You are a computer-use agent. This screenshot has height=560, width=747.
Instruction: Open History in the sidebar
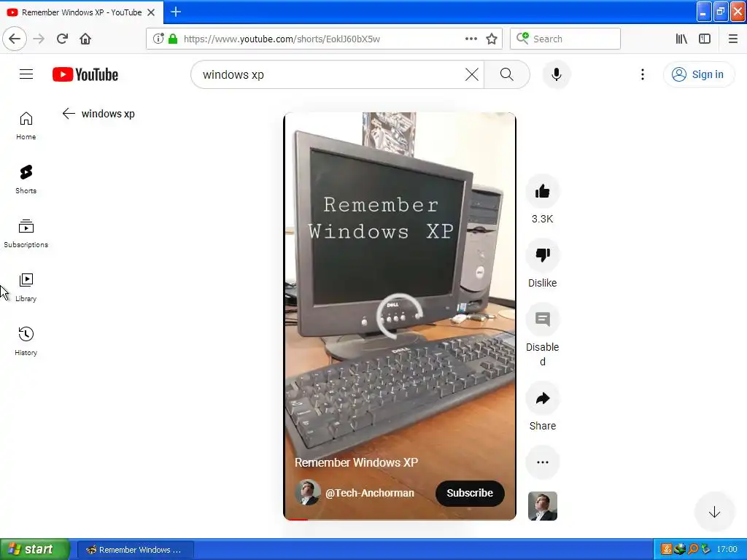(26, 341)
